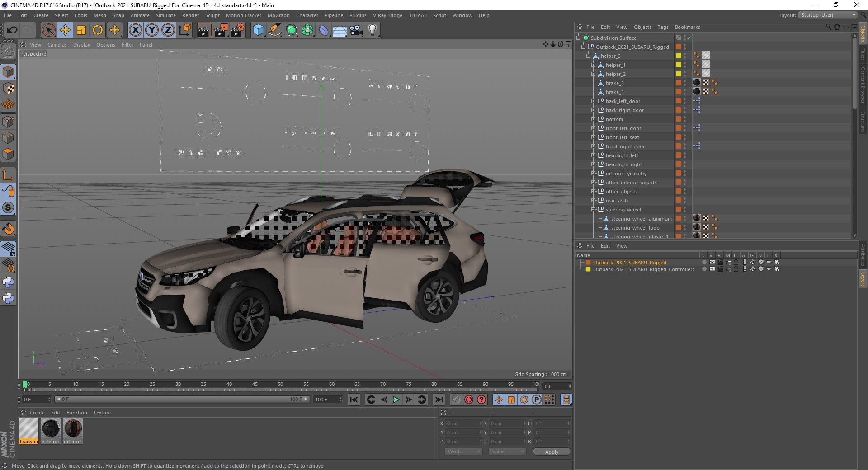Screen dimensions: 868x470
Task: Open the File menu
Action: [8, 15]
